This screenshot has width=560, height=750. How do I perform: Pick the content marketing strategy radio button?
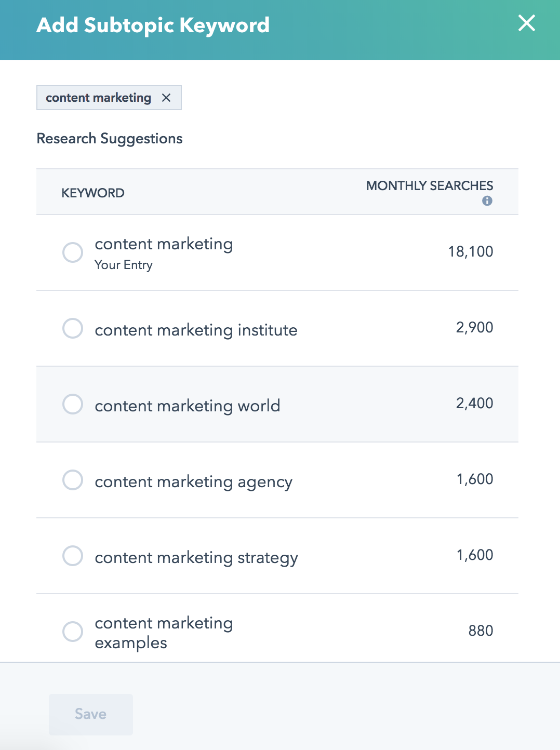click(73, 556)
